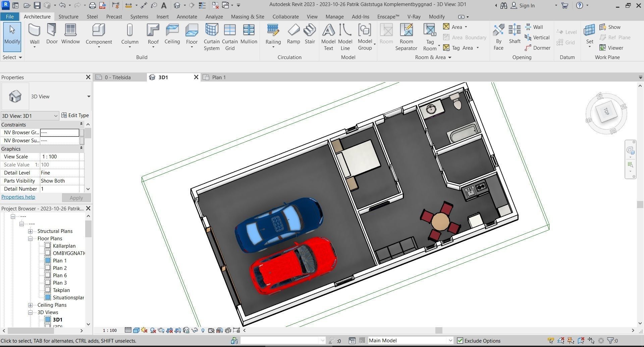Select the Vertical opening tool
This screenshot has width=644, height=347.
click(x=537, y=38)
